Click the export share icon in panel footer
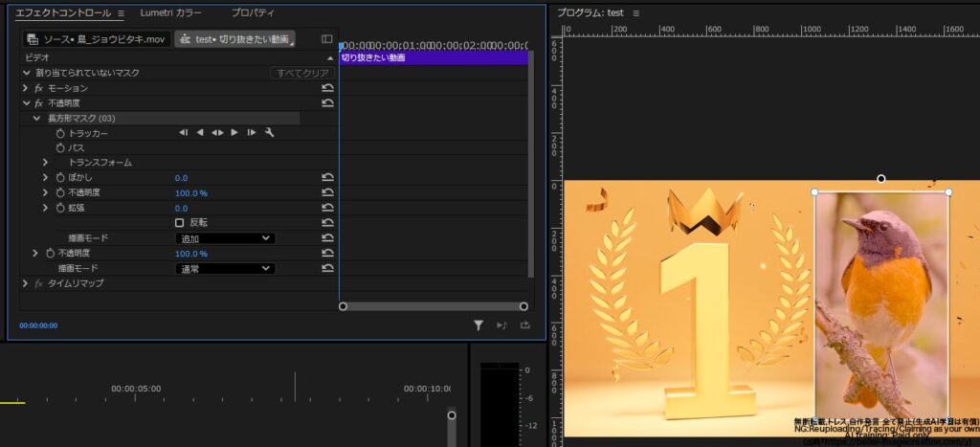The image size is (980, 447). (x=525, y=325)
